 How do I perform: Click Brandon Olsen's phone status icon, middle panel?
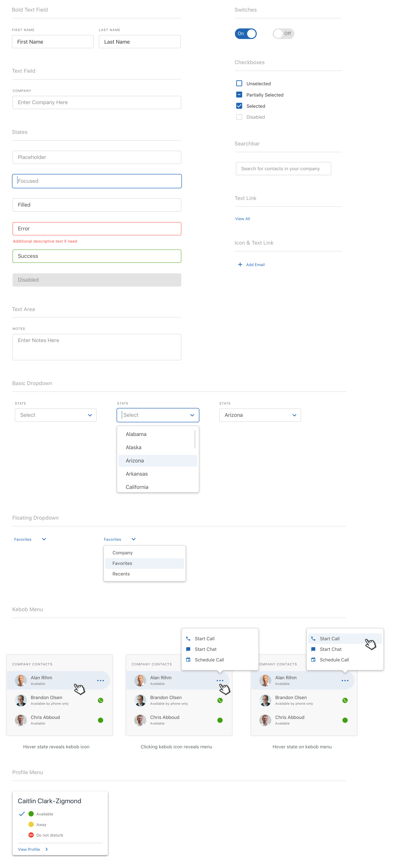click(x=220, y=701)
